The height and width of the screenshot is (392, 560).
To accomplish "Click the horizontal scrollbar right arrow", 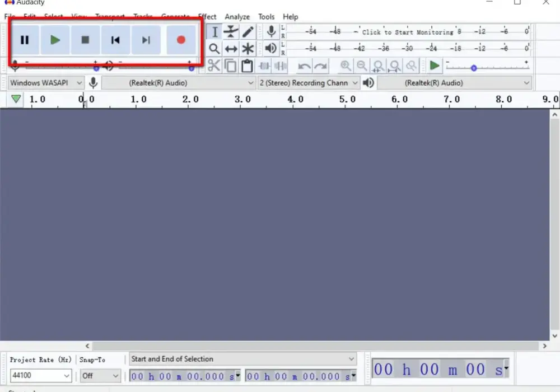I will pyautogui.click(x=545, y=346).
